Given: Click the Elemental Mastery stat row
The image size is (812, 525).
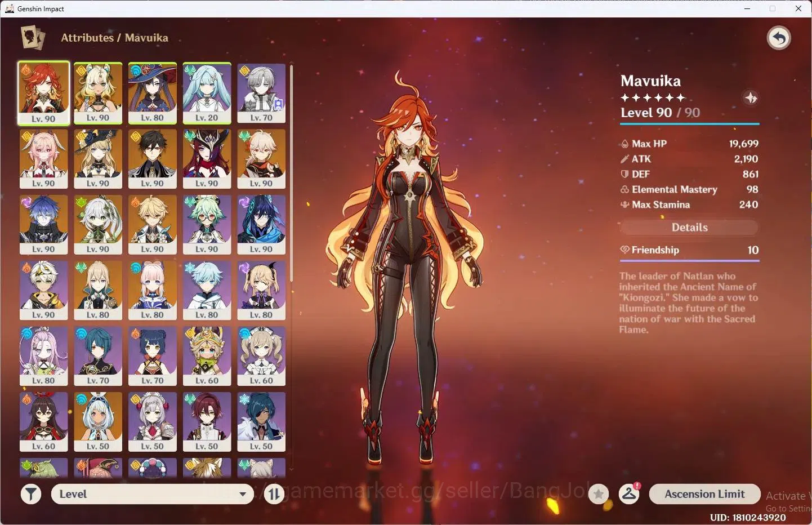Looking at the screenshot, I should click(689, 189).
